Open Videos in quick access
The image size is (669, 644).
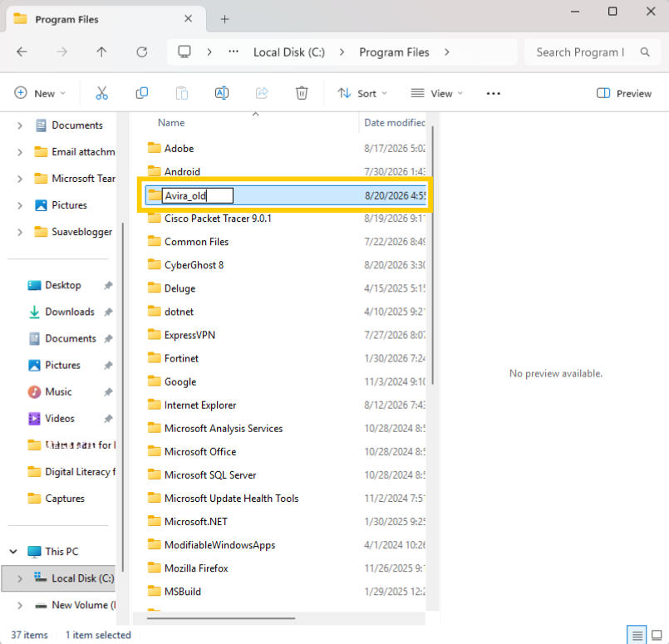[60, 418]
